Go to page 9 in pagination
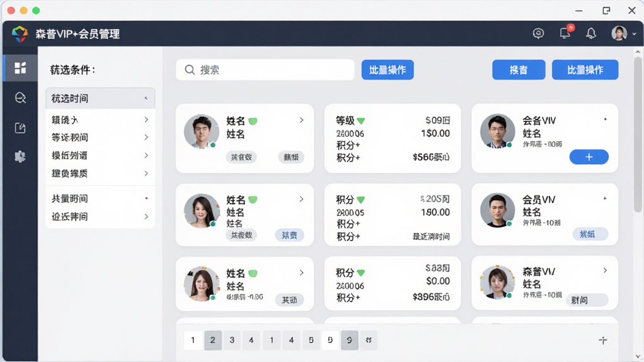Viewport: 644px width, 362px height. click(350, 340)
